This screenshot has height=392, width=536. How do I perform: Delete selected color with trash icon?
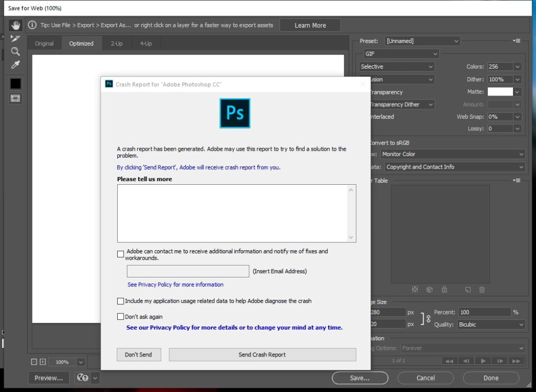[482, 289]
